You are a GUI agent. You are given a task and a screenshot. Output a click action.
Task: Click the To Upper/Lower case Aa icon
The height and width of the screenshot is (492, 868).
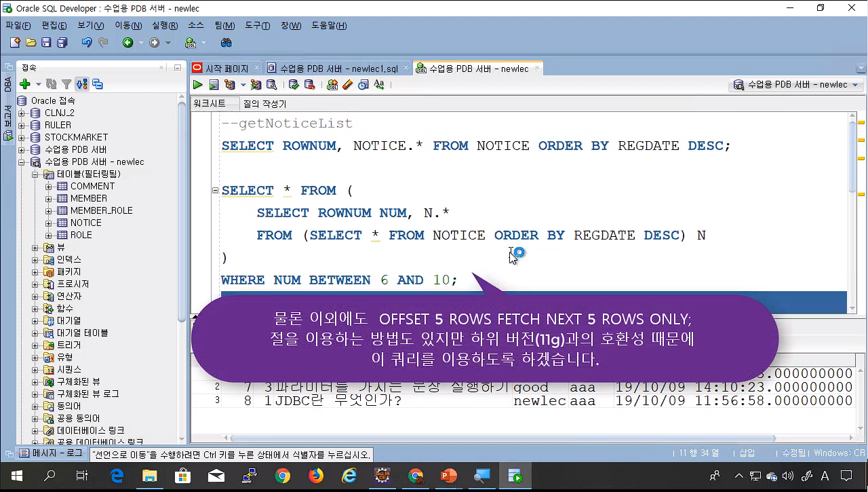[x=379, y=85]
